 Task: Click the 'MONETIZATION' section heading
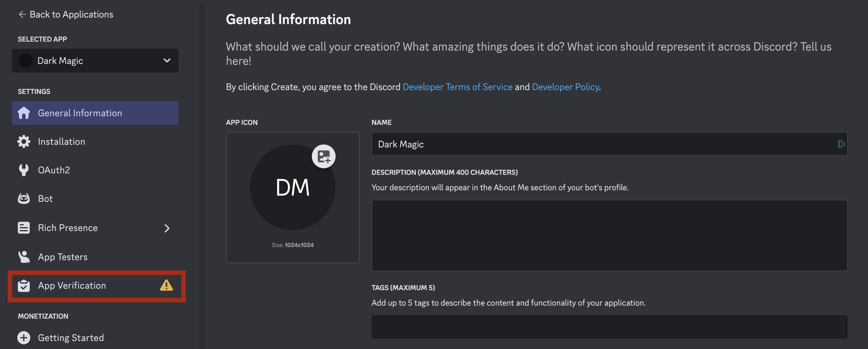(x=43, y=316)
